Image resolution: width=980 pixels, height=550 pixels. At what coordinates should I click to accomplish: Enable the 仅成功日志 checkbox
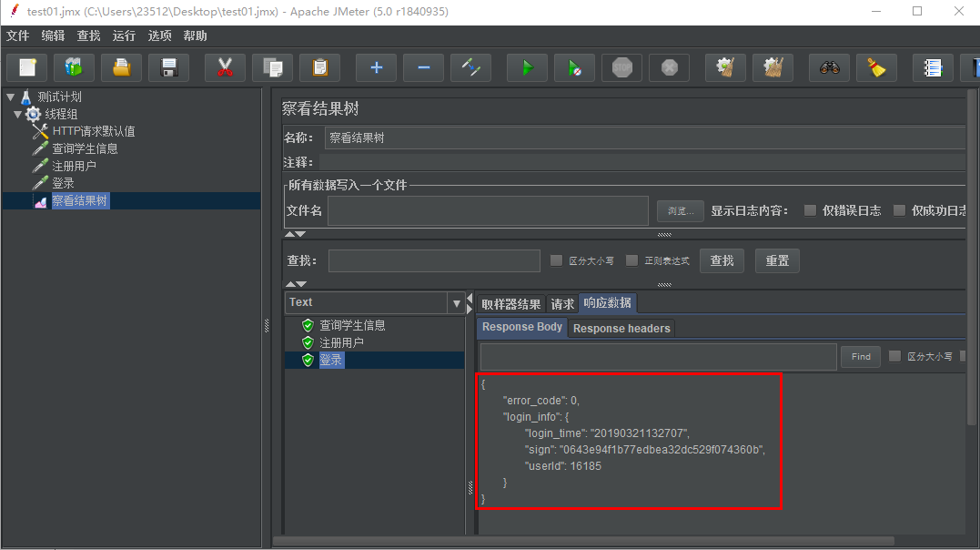pyautogui.click(x=899, y=210)
